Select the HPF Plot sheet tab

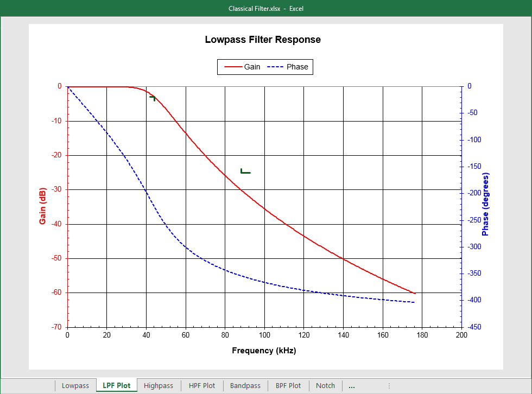[201, 385]
